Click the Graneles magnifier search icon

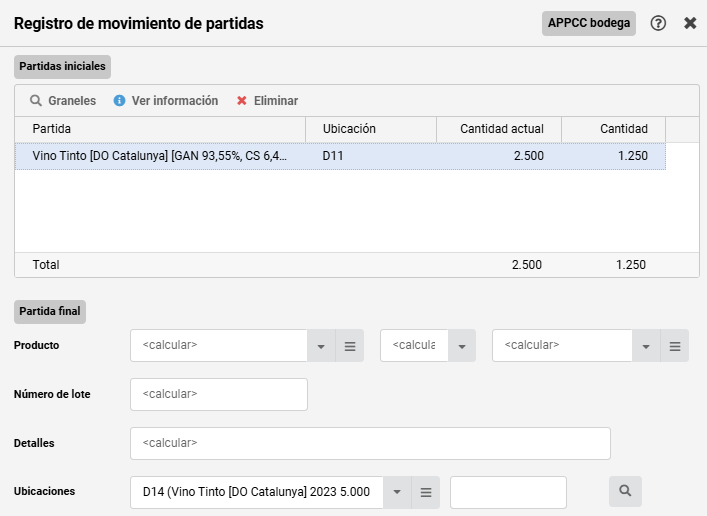tap(36, 101)
